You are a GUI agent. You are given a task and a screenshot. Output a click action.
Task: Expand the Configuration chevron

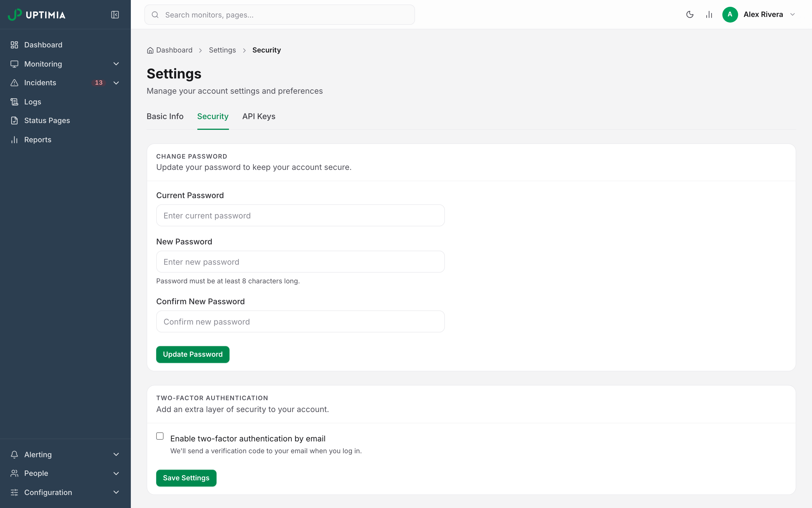(116, 492)
